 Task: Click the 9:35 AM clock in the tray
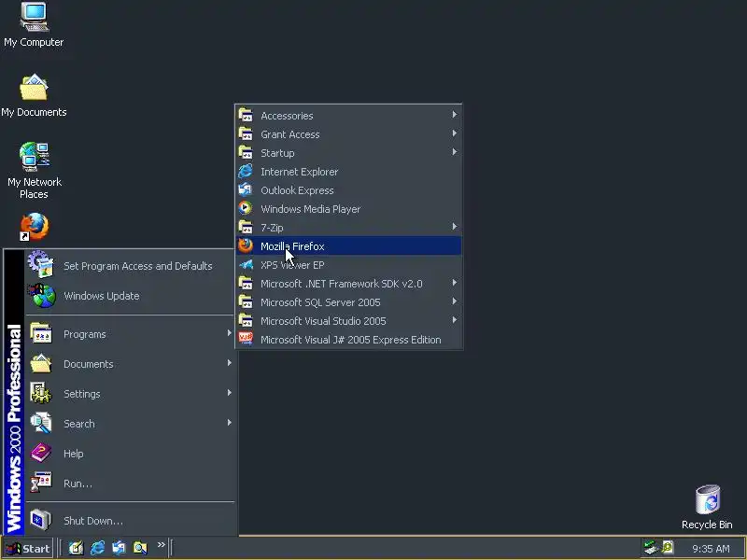(711, 549)
